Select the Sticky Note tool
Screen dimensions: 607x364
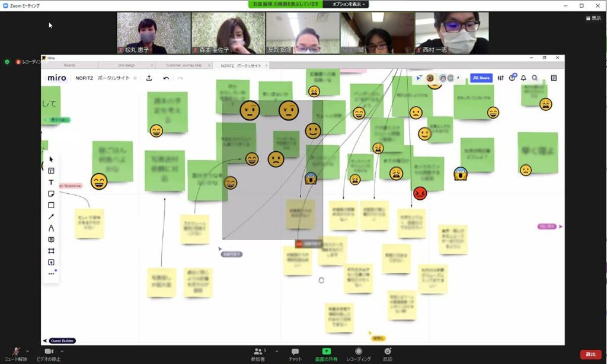pos(51,194)
